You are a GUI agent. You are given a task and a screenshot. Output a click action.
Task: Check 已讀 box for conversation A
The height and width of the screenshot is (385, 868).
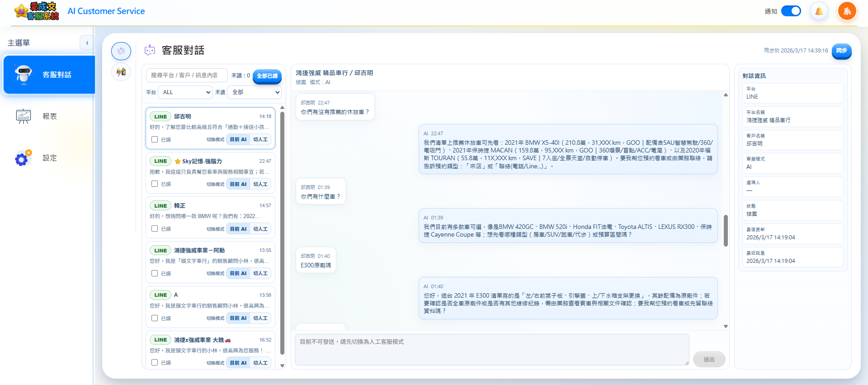click(155, 318)
